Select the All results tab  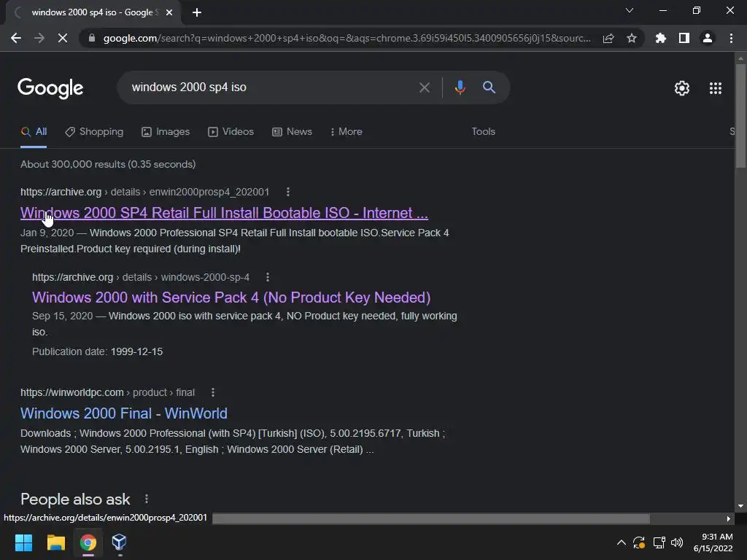click(34, 132)
